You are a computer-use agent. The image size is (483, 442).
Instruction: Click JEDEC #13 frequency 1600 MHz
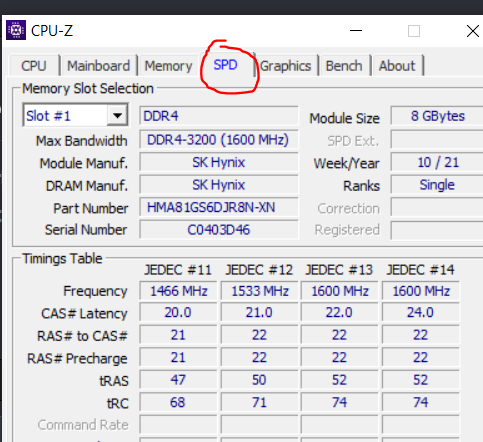tap(340, 291)
